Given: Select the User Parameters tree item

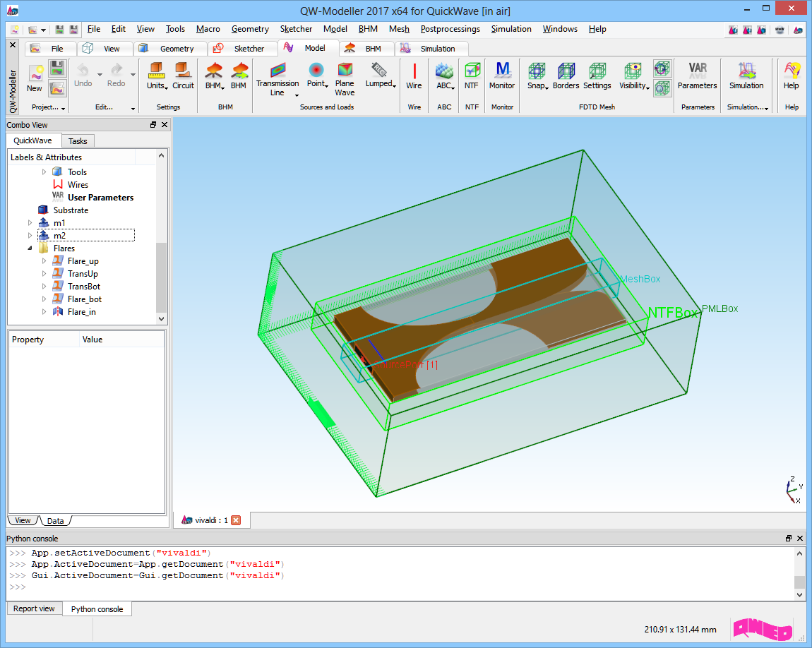Looking at the screenshot, I should (100, 197).
